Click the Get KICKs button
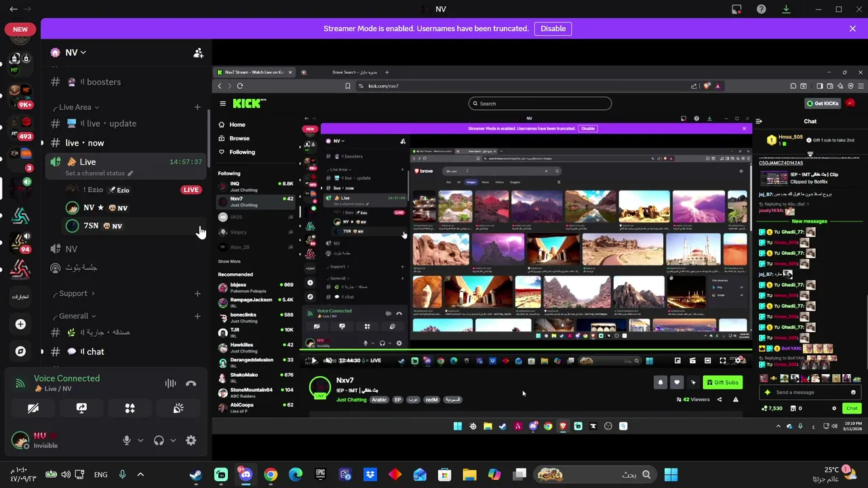This screenshot has height=488, width=868. pyautogui.click(x=822, y=103)
